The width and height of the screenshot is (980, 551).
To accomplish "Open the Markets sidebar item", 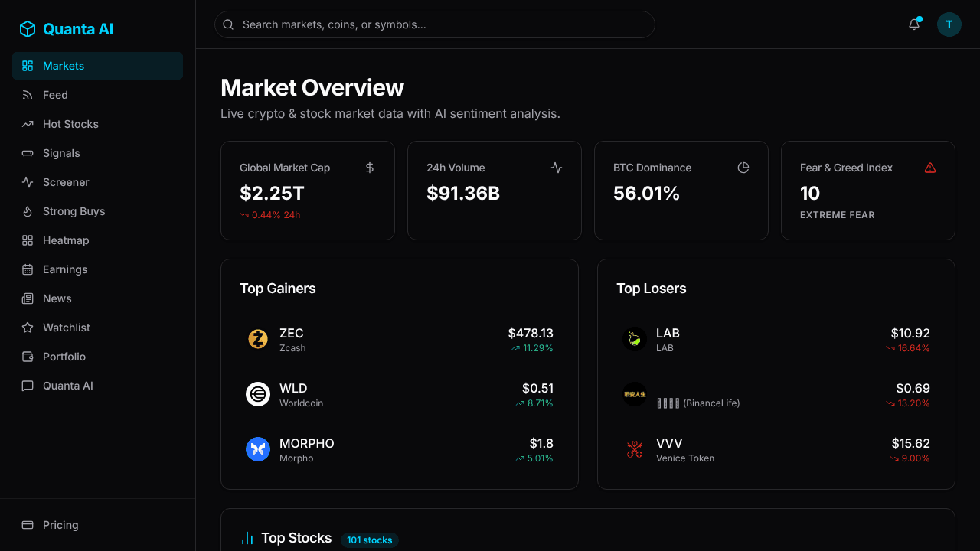I will point(97,66).
